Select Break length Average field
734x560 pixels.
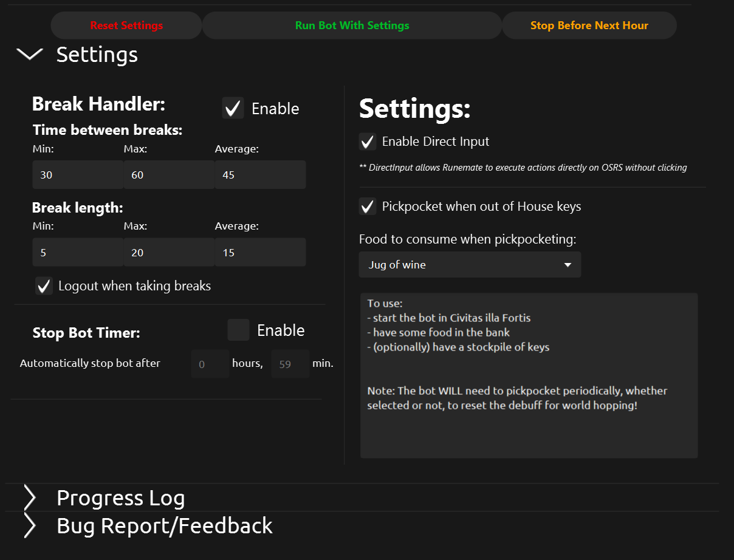point(259,253)
